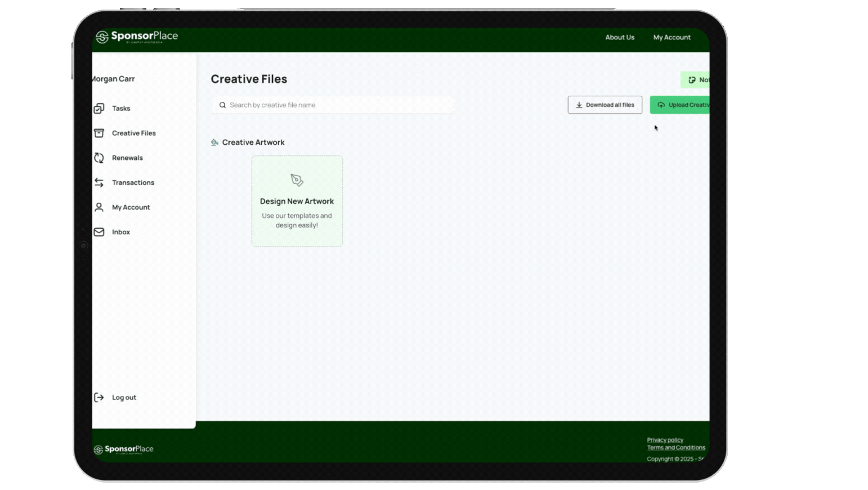
Task: Click the Download all files button
Action: [x=605, y=105]
